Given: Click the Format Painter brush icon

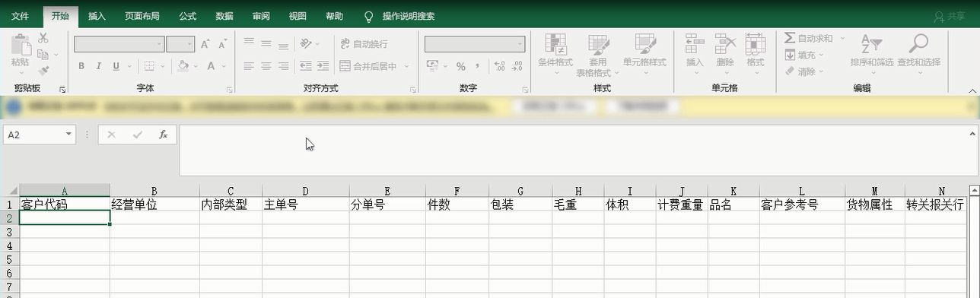Looking at the screenshot, I should pos(43,71).
